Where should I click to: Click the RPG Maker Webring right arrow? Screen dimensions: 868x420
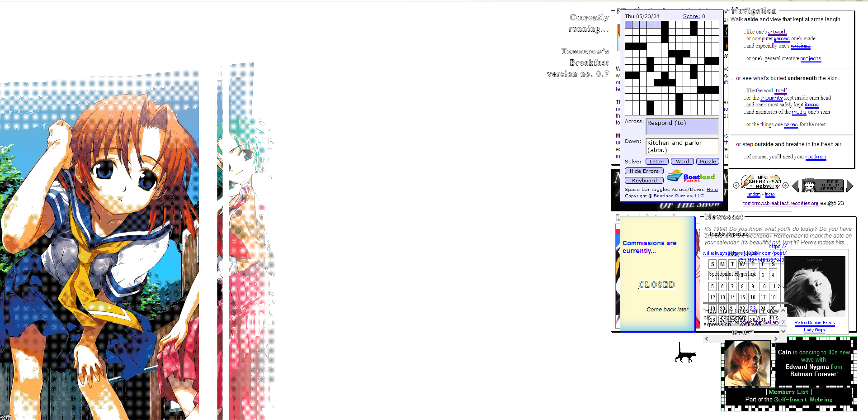point(849,186)
